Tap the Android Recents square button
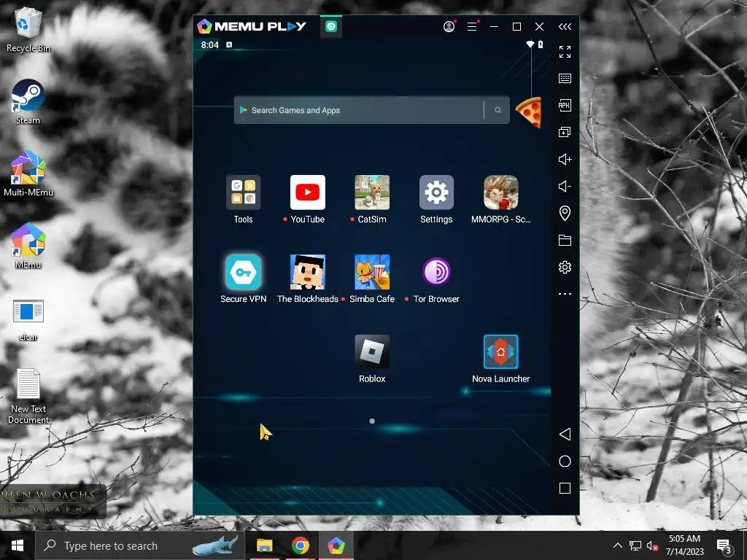The height and width of the screenshot is (560, 747). (x=565, y=488)
